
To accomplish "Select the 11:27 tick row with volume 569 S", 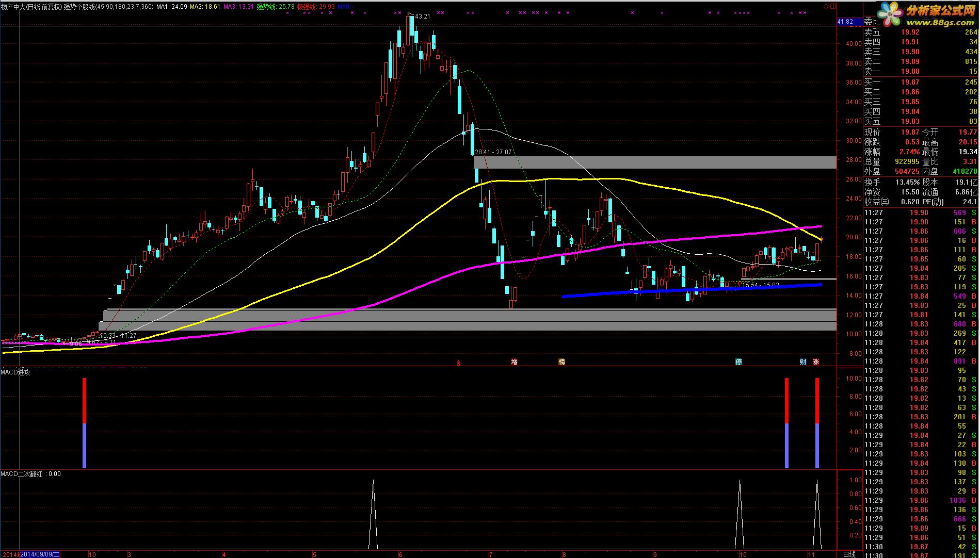I will [x=921, y=212].
